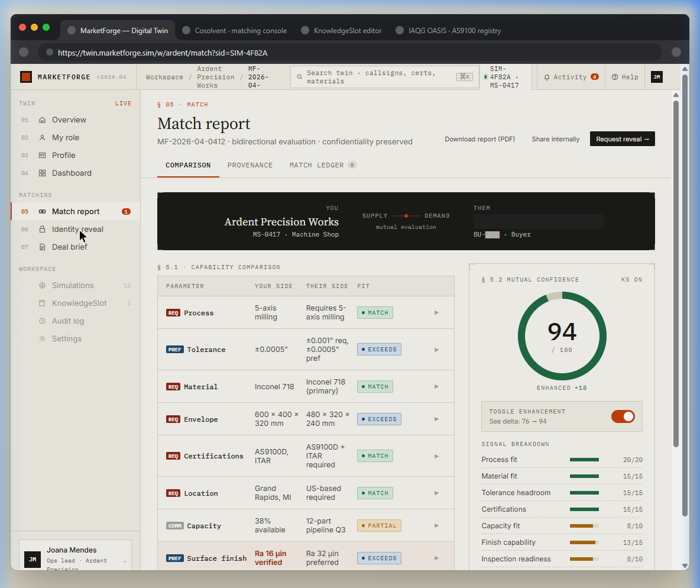Screen dimensions: 700x588
Task: Open KnowledgeSlot via its square icon
Action: pyautogui.click(x=42, y=303)
